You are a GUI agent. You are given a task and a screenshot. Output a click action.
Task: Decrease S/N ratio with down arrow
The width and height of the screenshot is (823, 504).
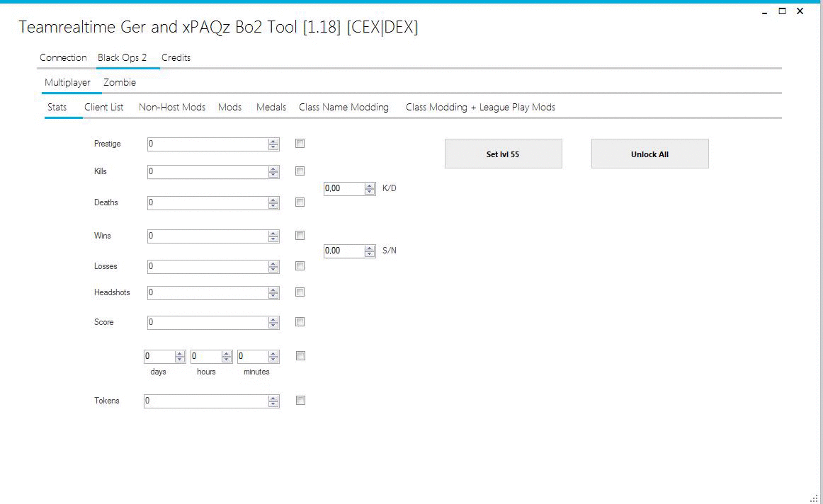point(370,254)
